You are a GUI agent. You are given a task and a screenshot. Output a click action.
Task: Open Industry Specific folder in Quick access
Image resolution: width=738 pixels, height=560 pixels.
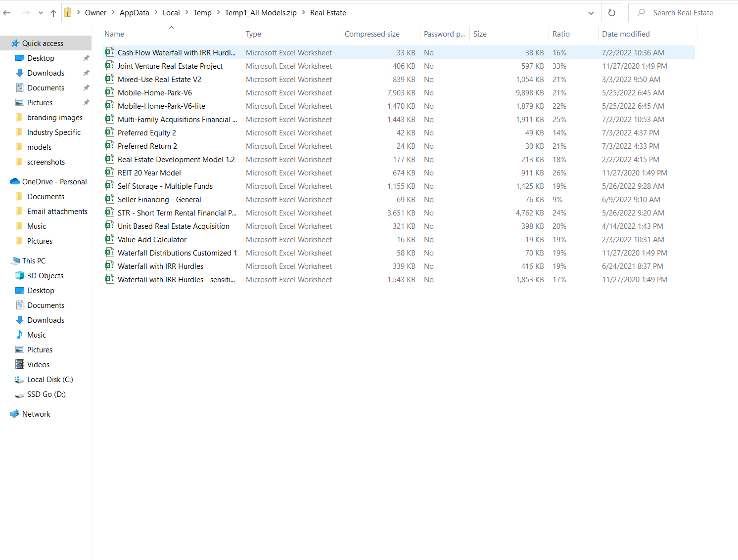(53, 132)
